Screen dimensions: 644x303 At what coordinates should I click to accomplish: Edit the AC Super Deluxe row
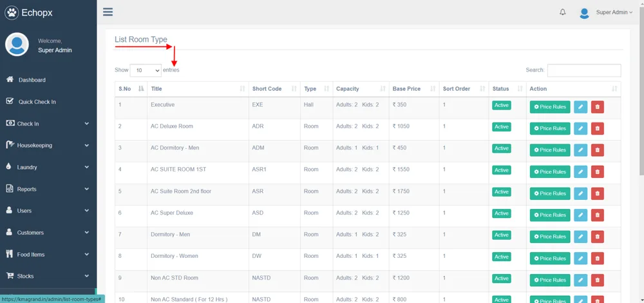point(580,215)
